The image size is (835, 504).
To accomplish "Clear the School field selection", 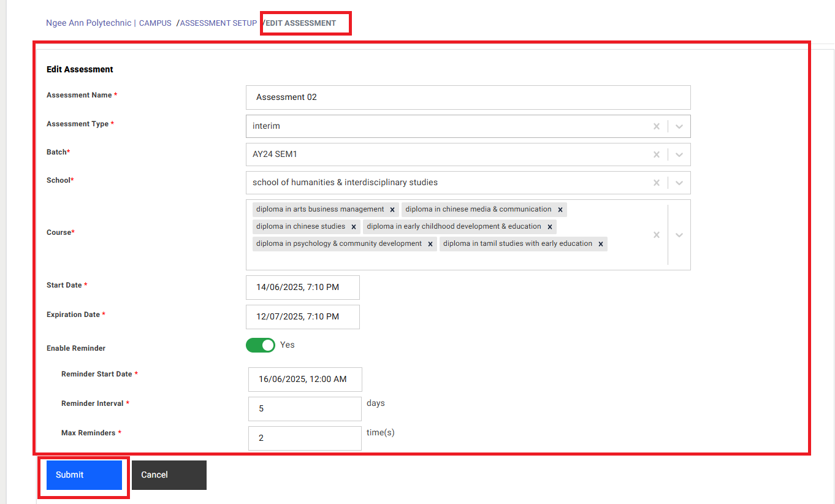I will 657,183.
